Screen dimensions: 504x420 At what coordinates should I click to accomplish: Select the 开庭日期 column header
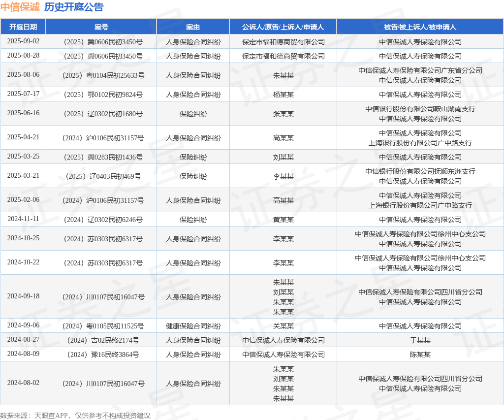[x=23, y=27]
